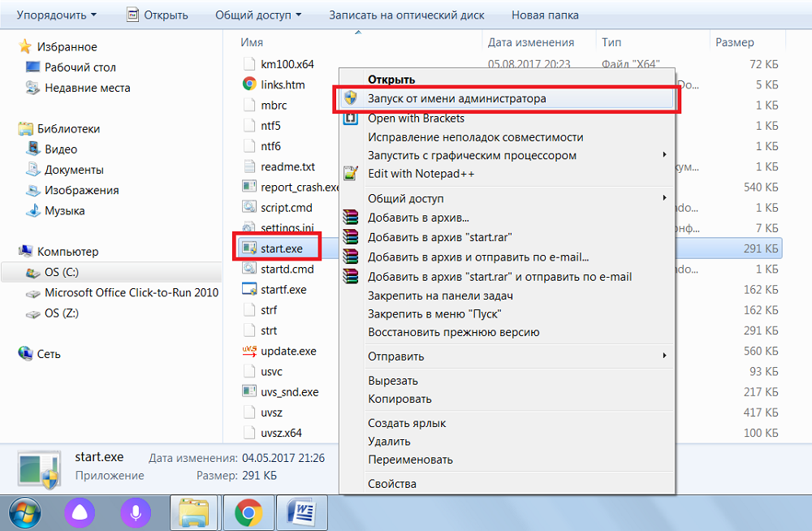Click the uvs_snd.exe file icon
812x531 pixels.
point(249,391)
